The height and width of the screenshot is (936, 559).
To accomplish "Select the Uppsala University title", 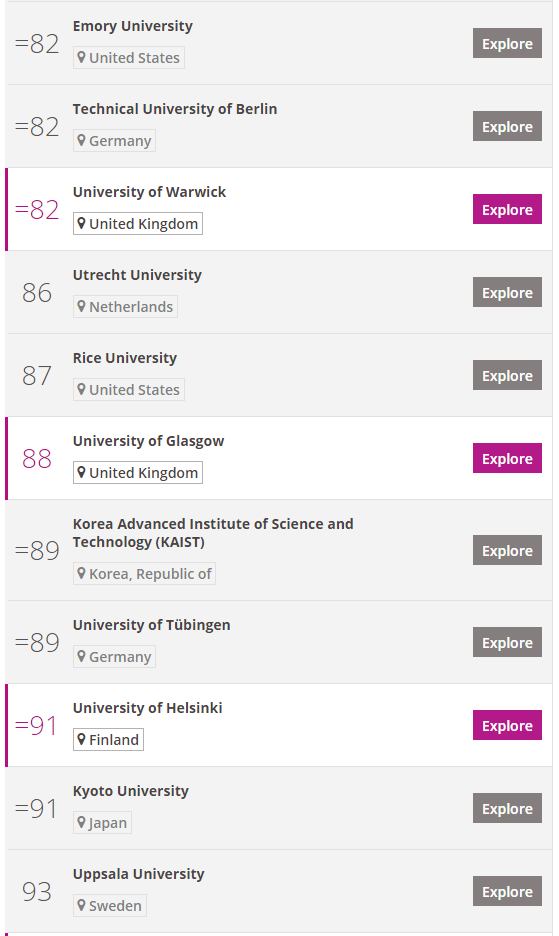I will pyautogui.click(x=139, y=874).
